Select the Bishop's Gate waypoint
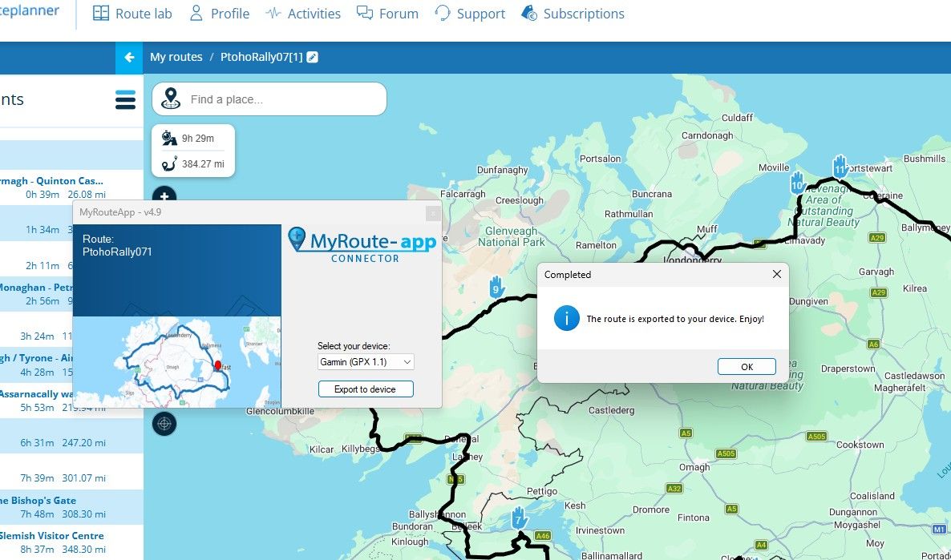This screenshot has width=951, height=560. (71, 506)
